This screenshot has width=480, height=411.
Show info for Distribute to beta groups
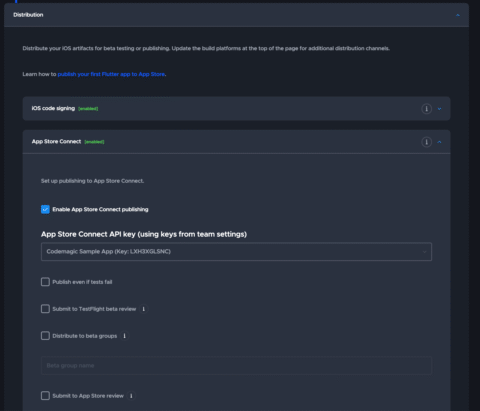click(124, 336)
